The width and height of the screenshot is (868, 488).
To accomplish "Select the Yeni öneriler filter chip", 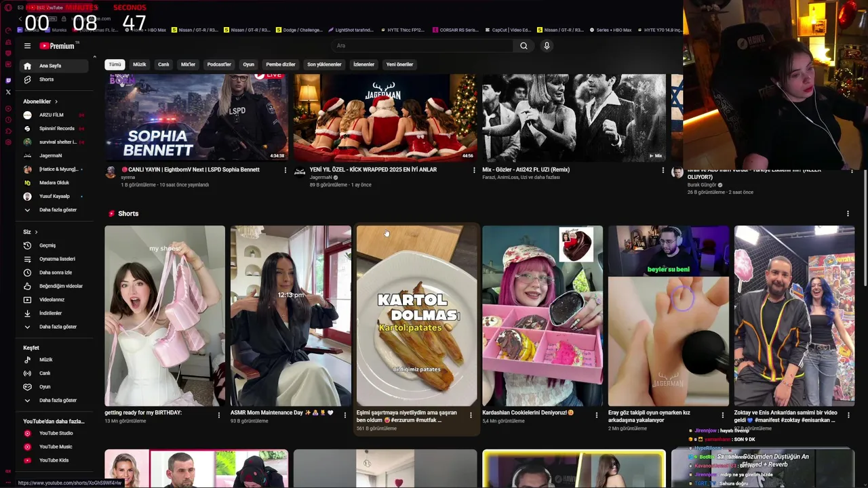I will (399, 64).
